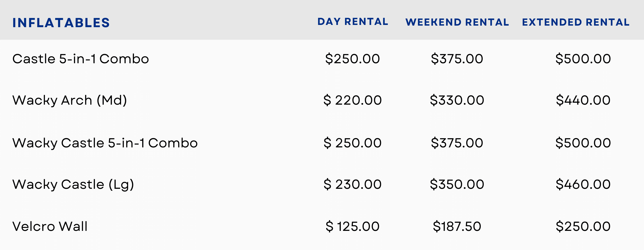The image size is (644, 250).
Task: Select the Wacky Castle (Lg) item
Action: point(73,184)
